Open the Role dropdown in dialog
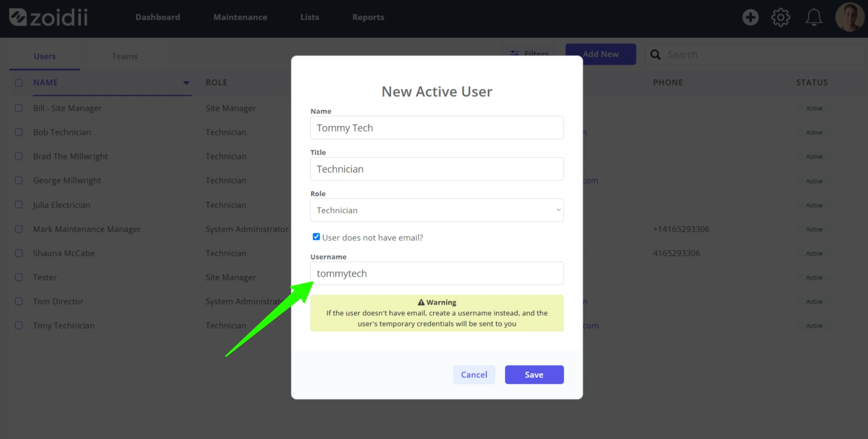Viewport: 868px width, 439px height. (437, 210)
